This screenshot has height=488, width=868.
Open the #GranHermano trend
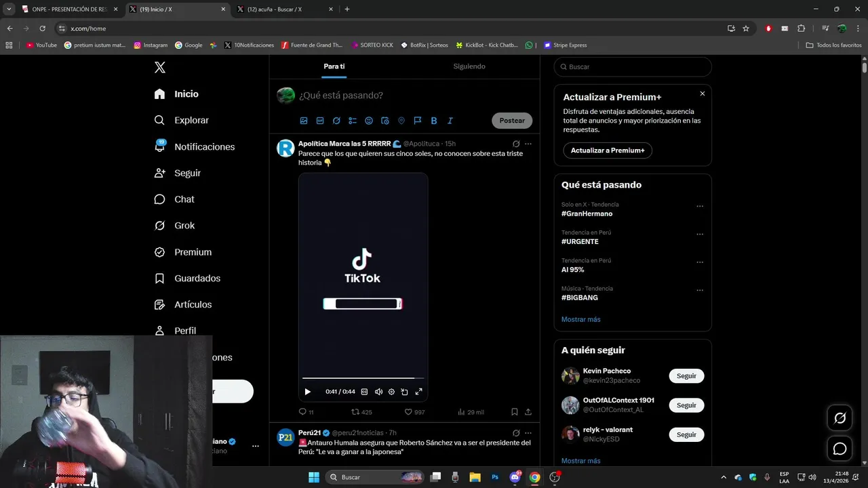[x=587, y=213]
